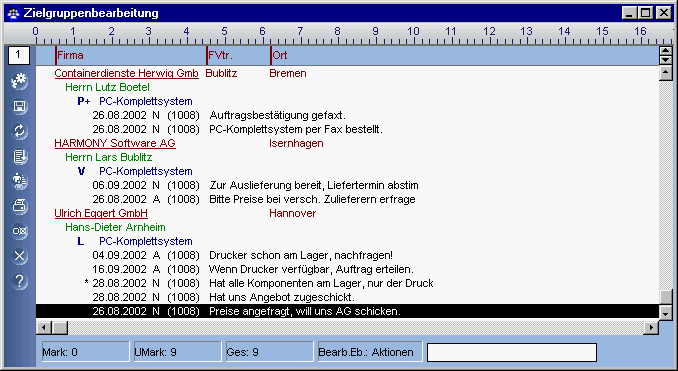Click the box showing number 1
Viewport: 678px width, 371px height.
click(x=19, y=55)
